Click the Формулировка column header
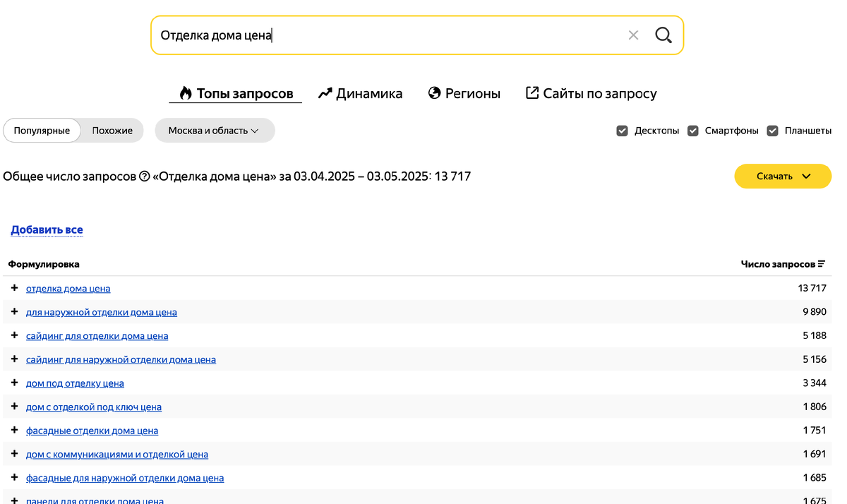This screenshot has width=847, height=504. (x=44, y=264)
